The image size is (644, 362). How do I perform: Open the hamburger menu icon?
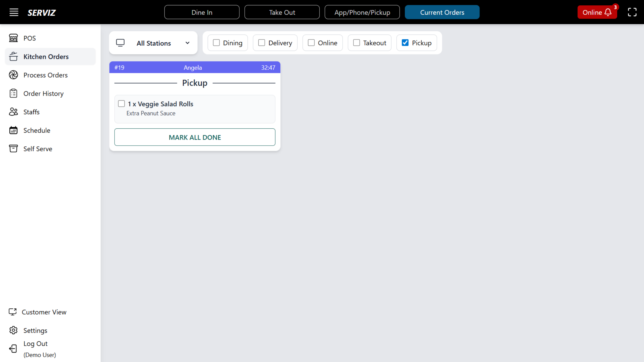click(x=14, y=12)
